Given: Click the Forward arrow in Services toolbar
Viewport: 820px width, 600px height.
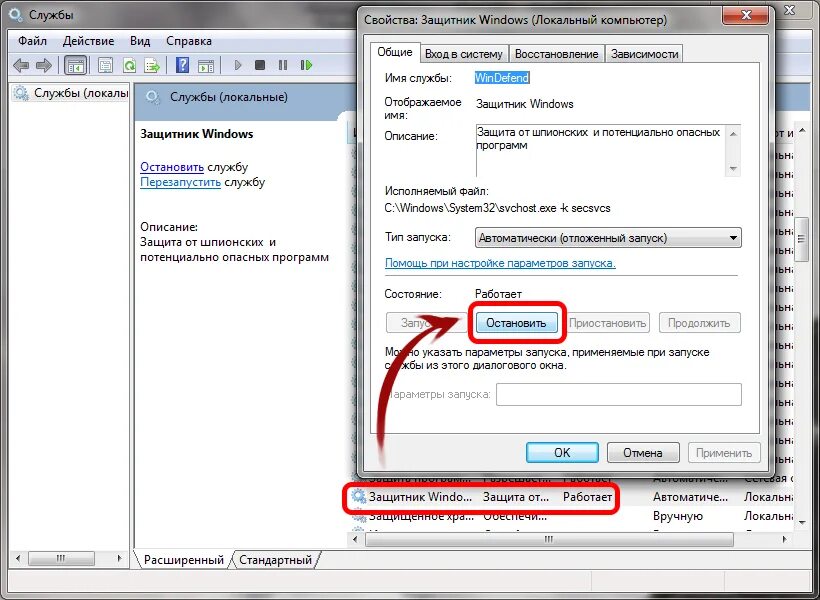Looking at the screenshot, I should click(44, 65).
